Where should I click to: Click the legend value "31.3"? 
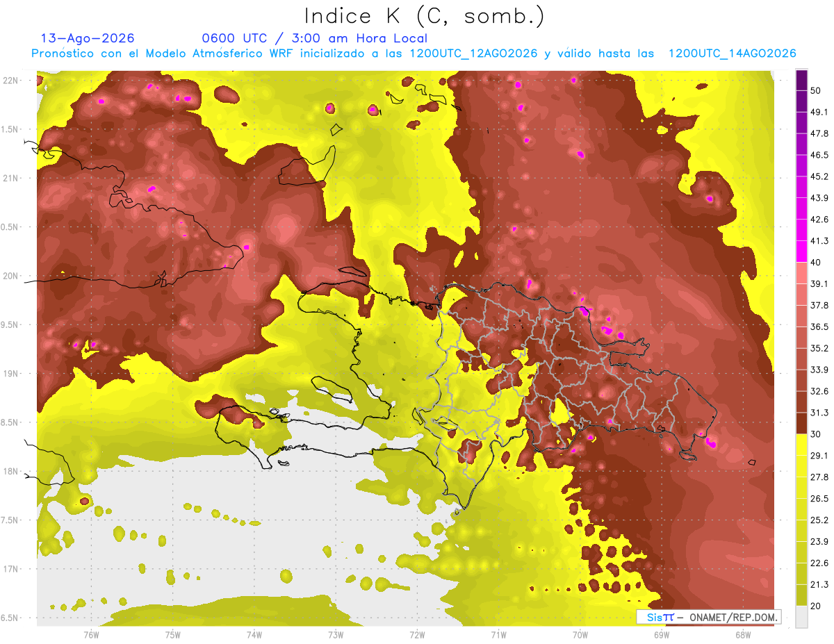pyautogui.click(x=819, y=413)
